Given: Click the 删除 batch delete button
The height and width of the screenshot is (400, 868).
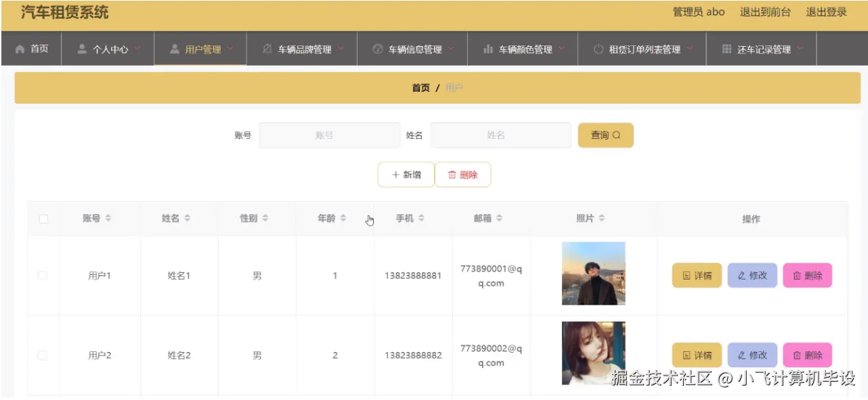Looking at the screenshot, I should point(462,175).
